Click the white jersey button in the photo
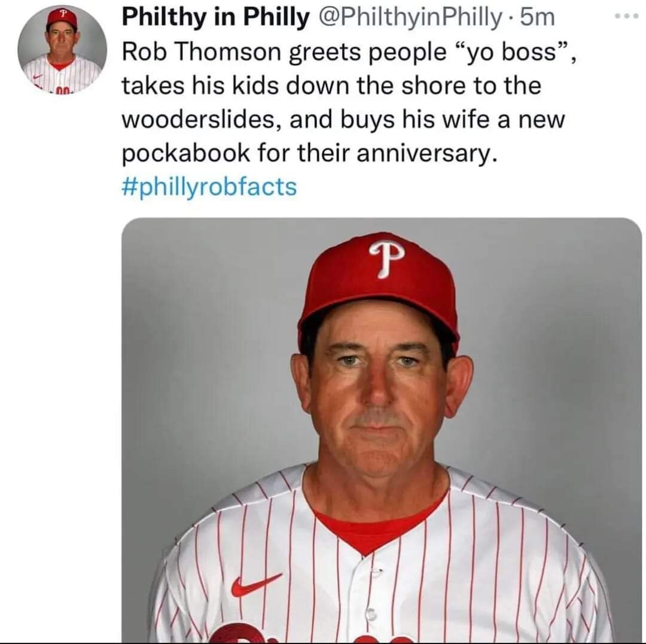Image resolution: width=646 pixels, height=644 pixels. (371, 613)
